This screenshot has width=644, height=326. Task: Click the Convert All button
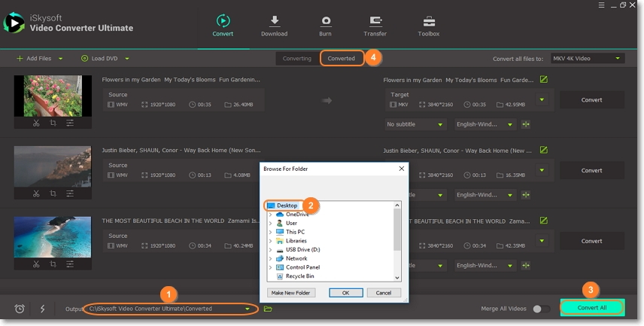pyautogui.click(x=591, y=307)
